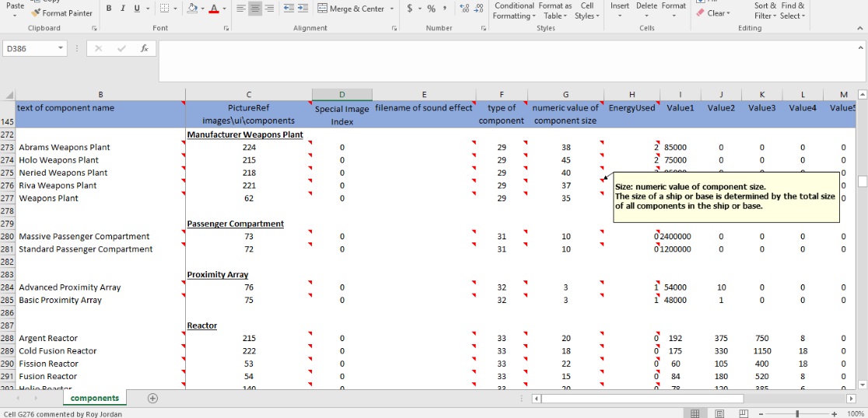Image resolution: width=868 pixels, height=418 pixels.
Task: Open Find & Select menu
Action: click(793, 11)
